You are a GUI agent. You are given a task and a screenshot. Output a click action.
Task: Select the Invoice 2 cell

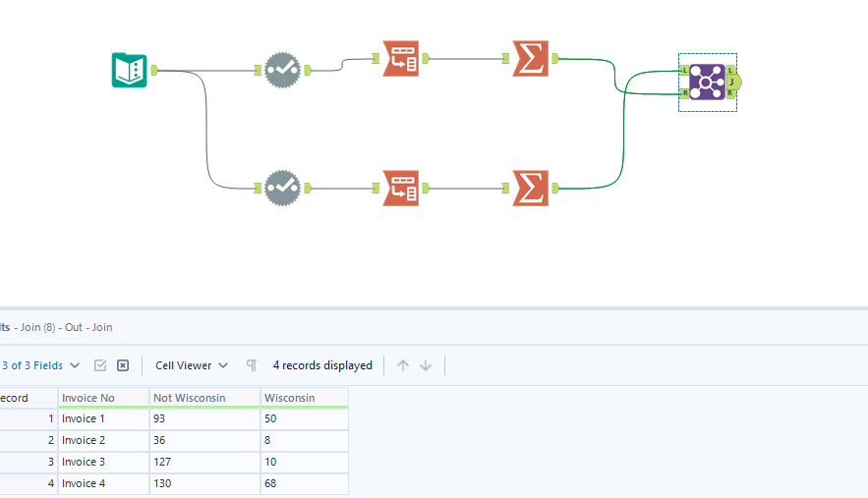(x=103, y=440)
